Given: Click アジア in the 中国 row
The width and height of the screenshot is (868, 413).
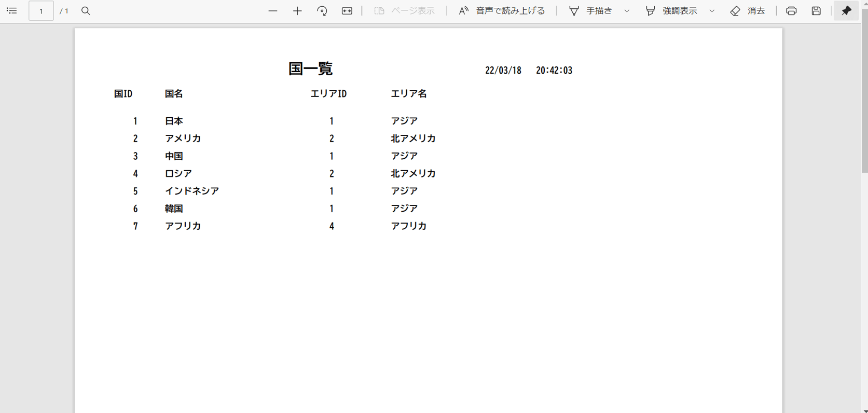Looking at the screenshot, I should point(404,156).
